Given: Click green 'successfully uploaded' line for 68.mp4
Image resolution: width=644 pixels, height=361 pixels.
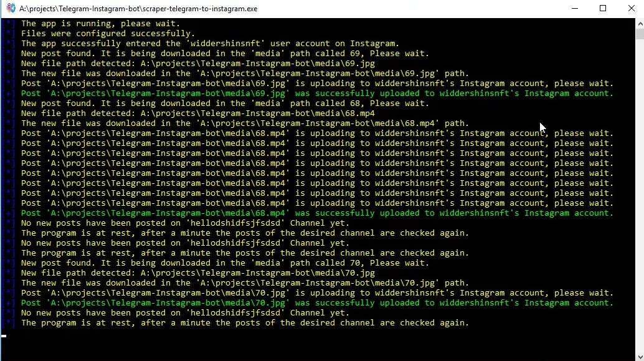Looking at the screenshot, I should pyautogui.click(x=317, y=213).
